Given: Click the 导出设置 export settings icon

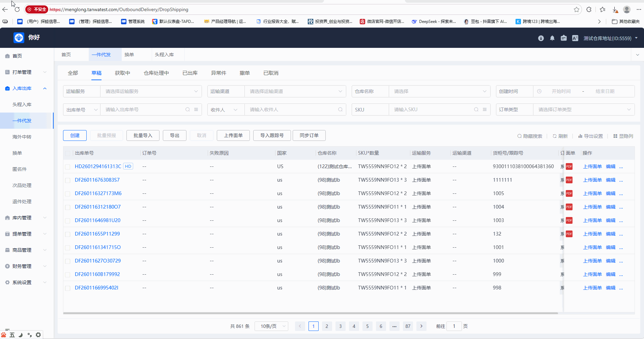Looking at the screenshot, I should (580, 136).
